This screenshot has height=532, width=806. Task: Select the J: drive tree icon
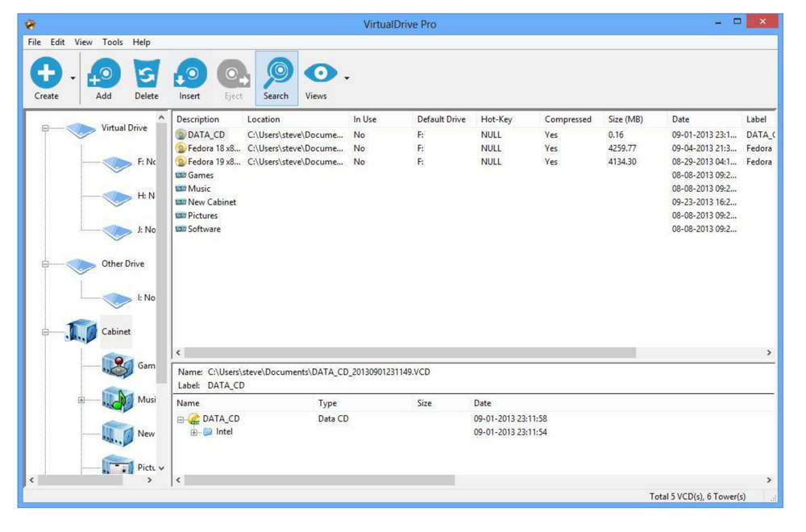point(117,232)
